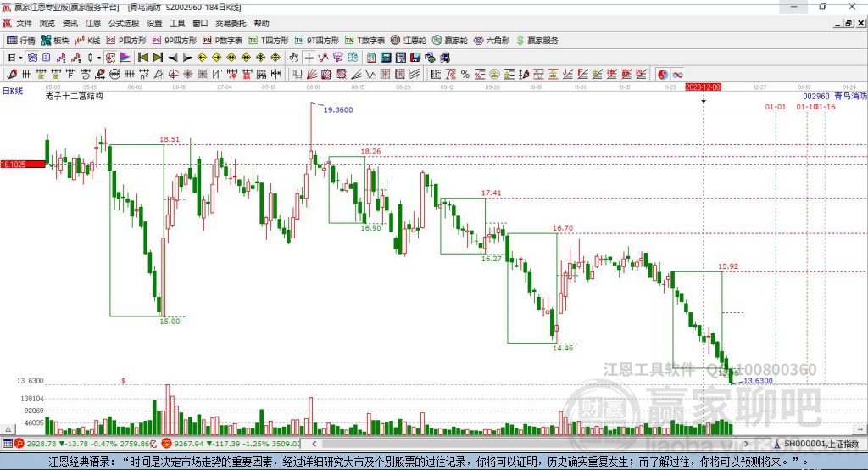Toggle the red-blue yin-yang icon
The image size is (868, 470).
click(x=663, y=75)
